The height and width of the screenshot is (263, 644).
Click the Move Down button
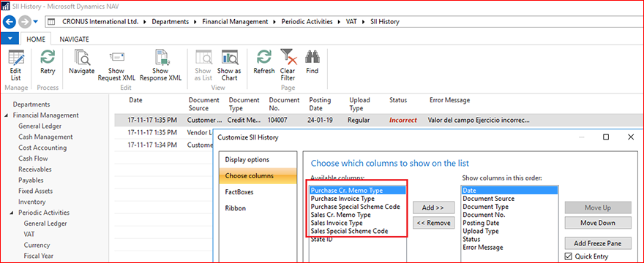[598, 223]
